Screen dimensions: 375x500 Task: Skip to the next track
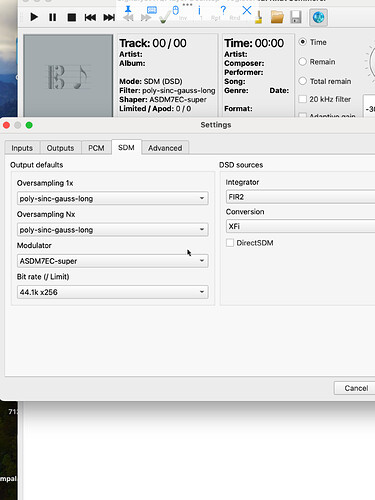pyautogui.click(x=109, y=17)
